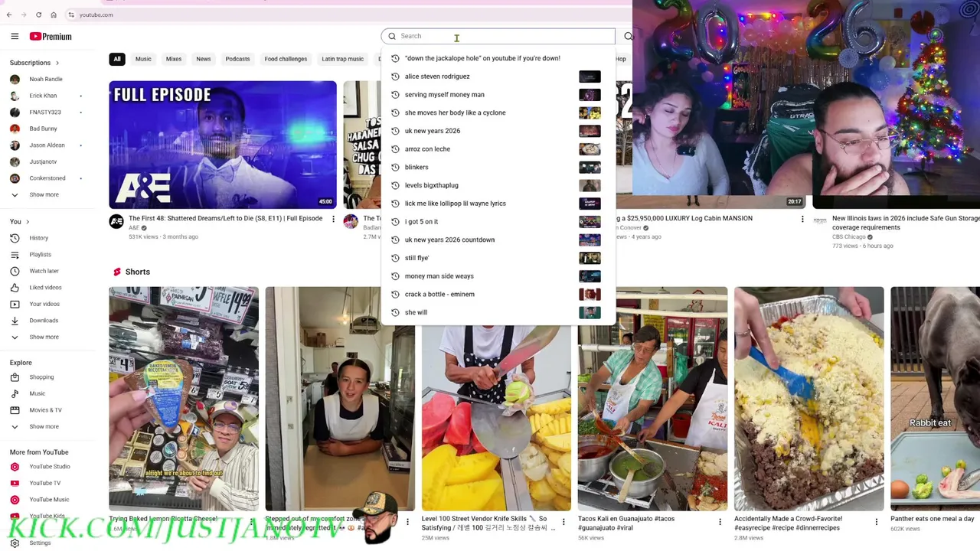Open options for the Accidentally Made short
The image size is (980, 551).
876,522
